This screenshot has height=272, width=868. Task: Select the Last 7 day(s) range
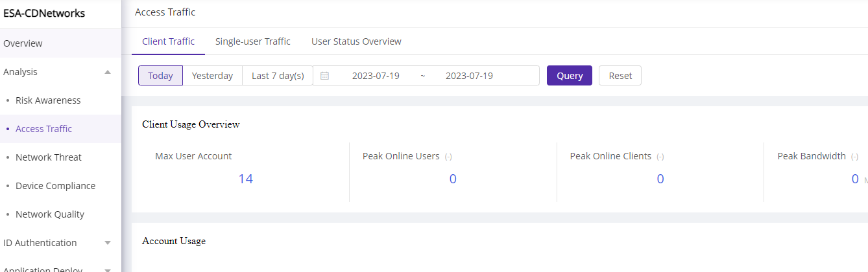[278, 76]
